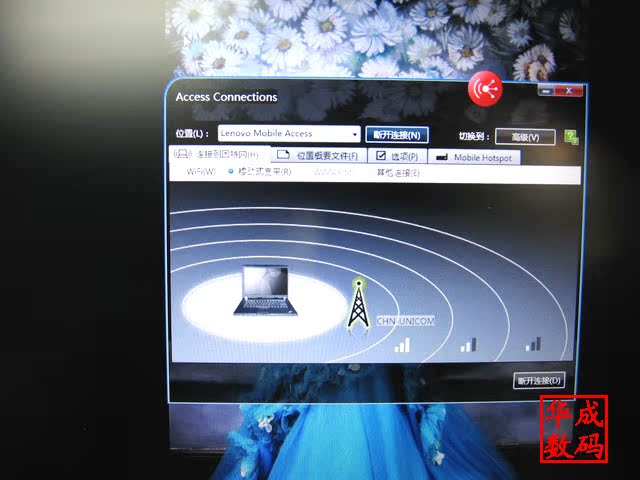Click the 断开连接(N) button beside the location
Viewport: 640px width, 480px height.
coord(397,135)
